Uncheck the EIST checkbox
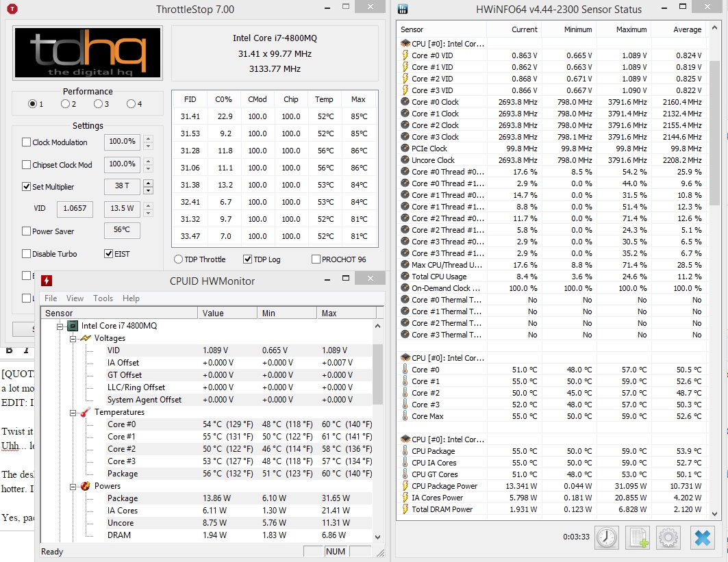The image size is (728, 562). pos(109,254)
